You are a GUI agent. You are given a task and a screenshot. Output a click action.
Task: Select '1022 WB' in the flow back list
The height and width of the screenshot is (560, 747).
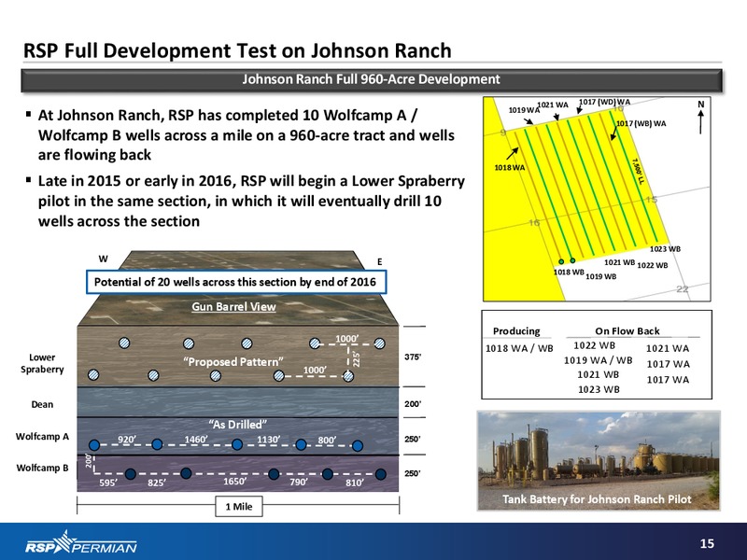click(x=595, y=345)
